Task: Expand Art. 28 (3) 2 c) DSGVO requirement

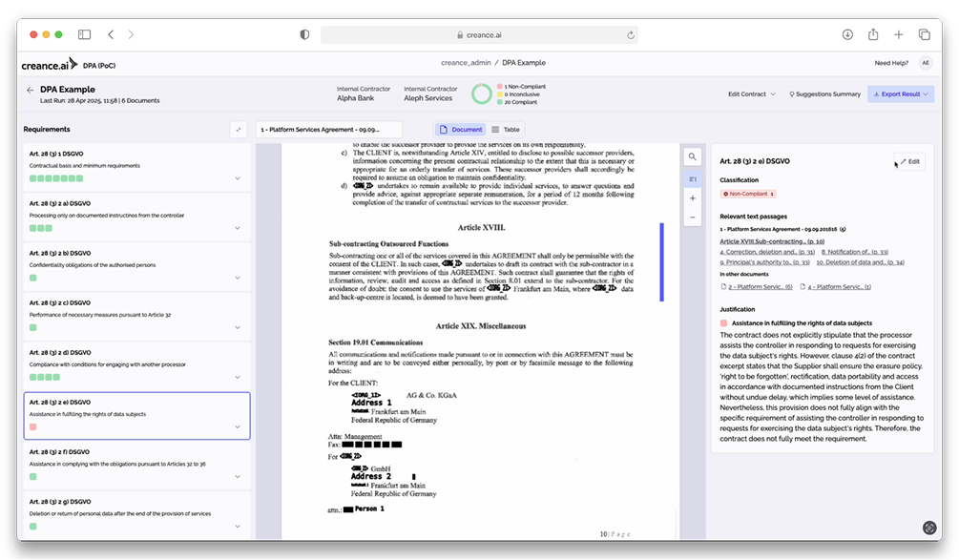Action: [x=238, y=327]
